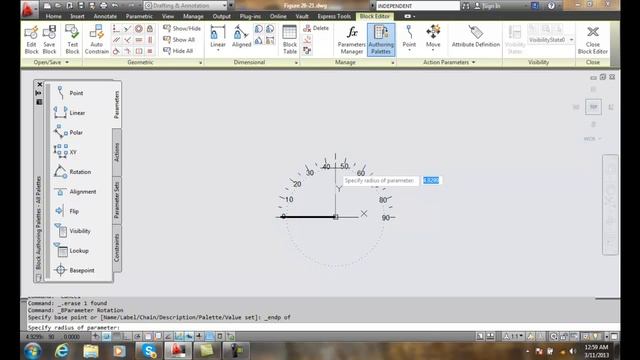Click the Edit Block ribbon button
640x360 pixels.
[x=31, y=40]
